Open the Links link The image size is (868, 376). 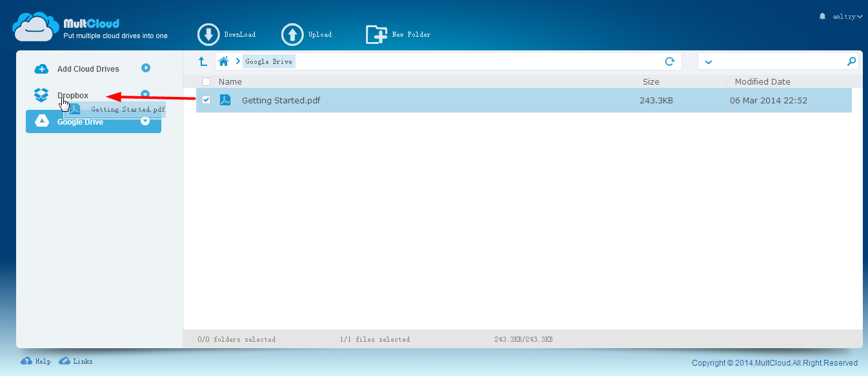[x=83, y=361]
